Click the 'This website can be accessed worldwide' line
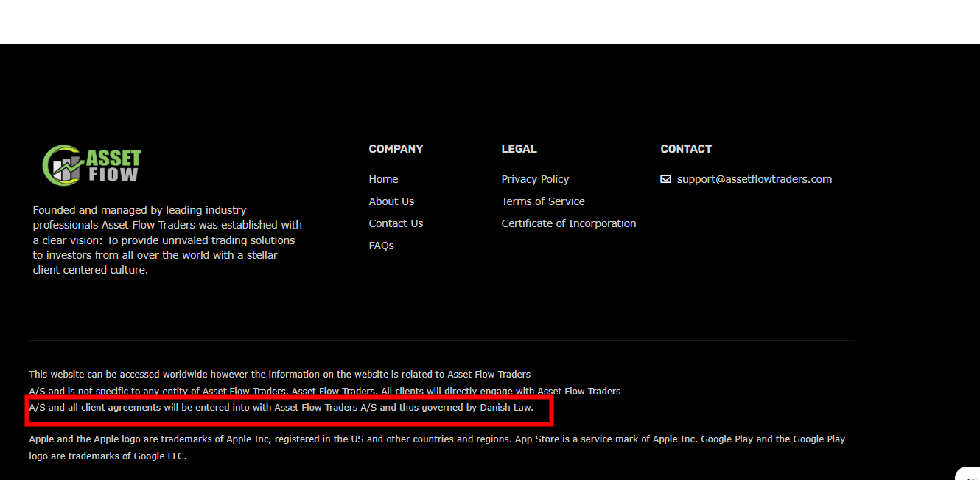980x480 pixels. 280,374
